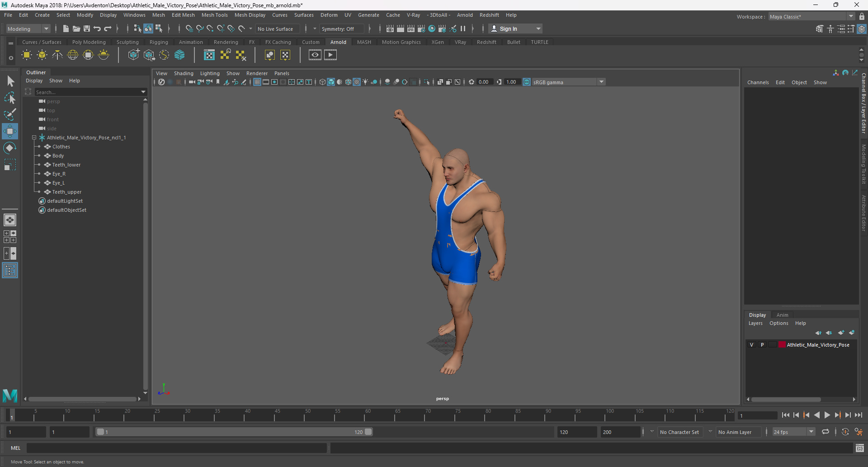The image size is (868, 467).
Task: Click the playback end time field 120
Action: click(577, 432)
